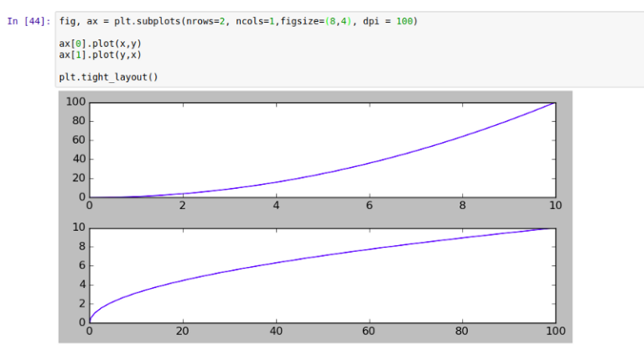Click the 60 label on top plot's y-axis
Image resolution: width=644 pixels, height=351 pixels.
coord(78,140)
